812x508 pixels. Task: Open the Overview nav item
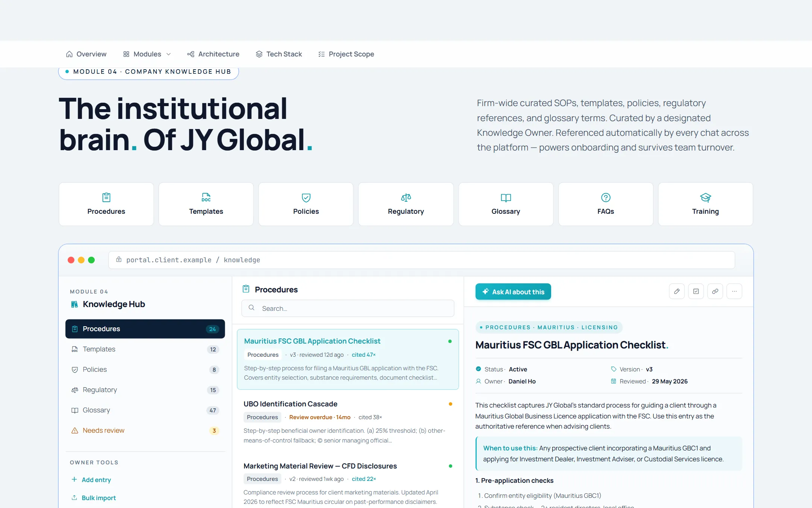pyautogui.click(x=86, y=54)
